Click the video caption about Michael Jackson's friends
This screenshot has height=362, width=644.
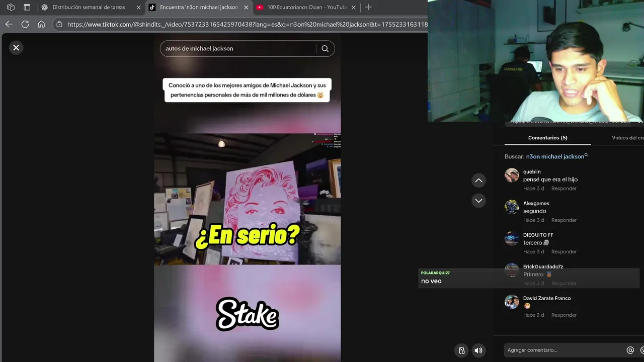click(247, 90)
